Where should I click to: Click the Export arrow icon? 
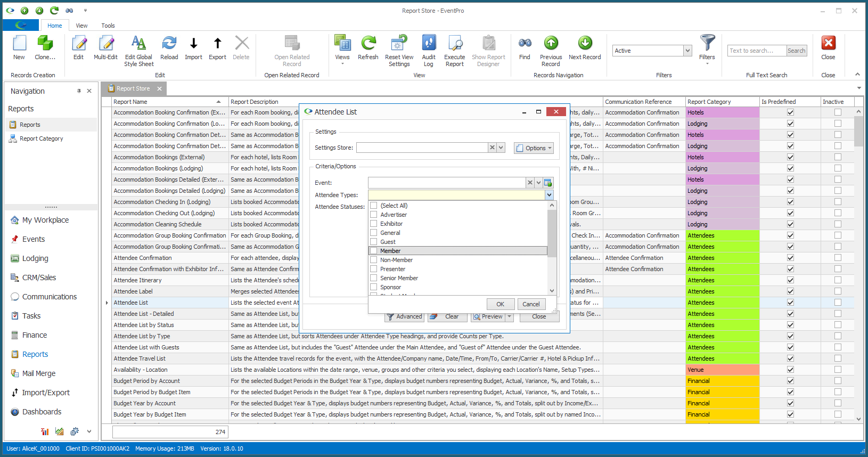click(217, 43)
